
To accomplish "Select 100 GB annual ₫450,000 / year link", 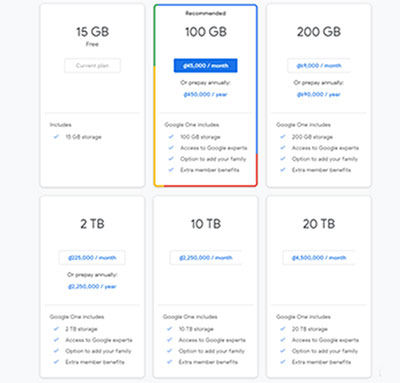I will click(205, 95).
